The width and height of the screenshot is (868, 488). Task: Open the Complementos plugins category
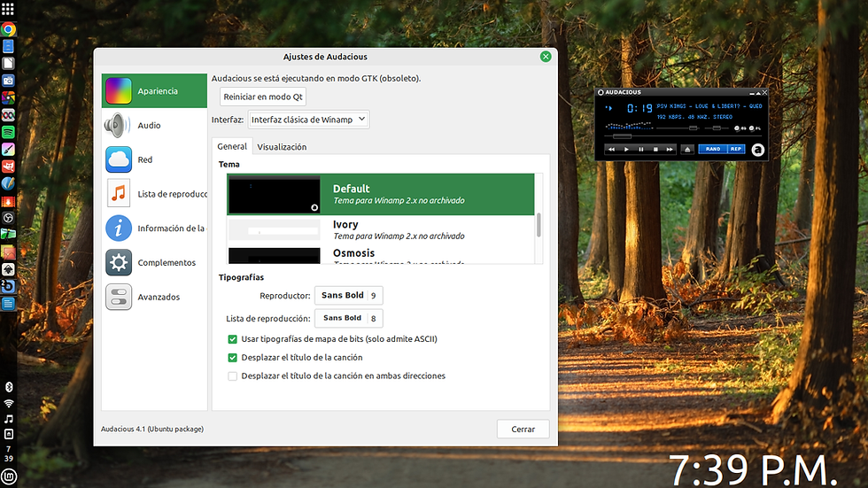tap(154, 262)
